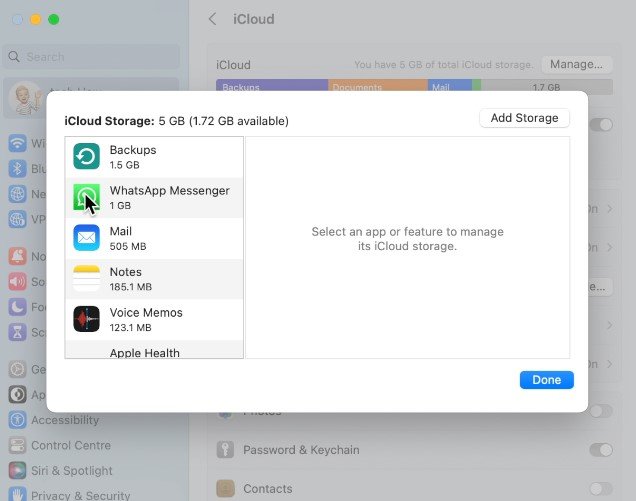Viewport: 636px width, 501px height.
Task: Click the search magnifier icon
Action: pyautogui.click(x=14, y=56)
